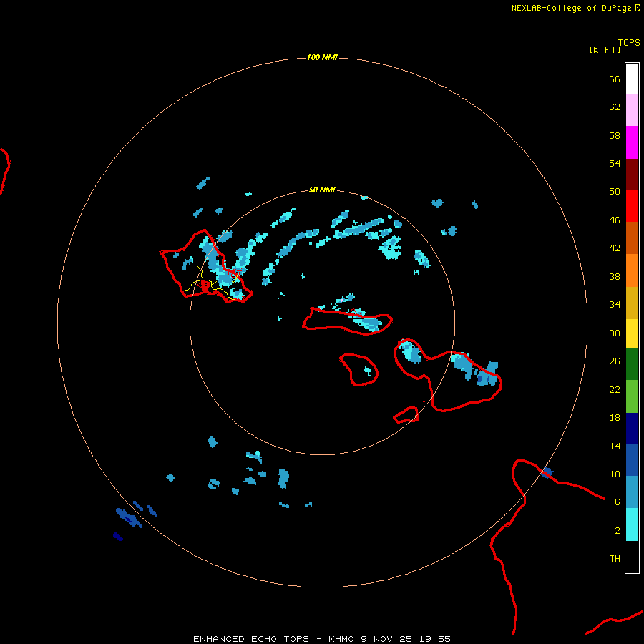Click the NEXLAB-College of DuPage label
The width and height of the screenshot is (644, 644).
(x=571, y=8)
